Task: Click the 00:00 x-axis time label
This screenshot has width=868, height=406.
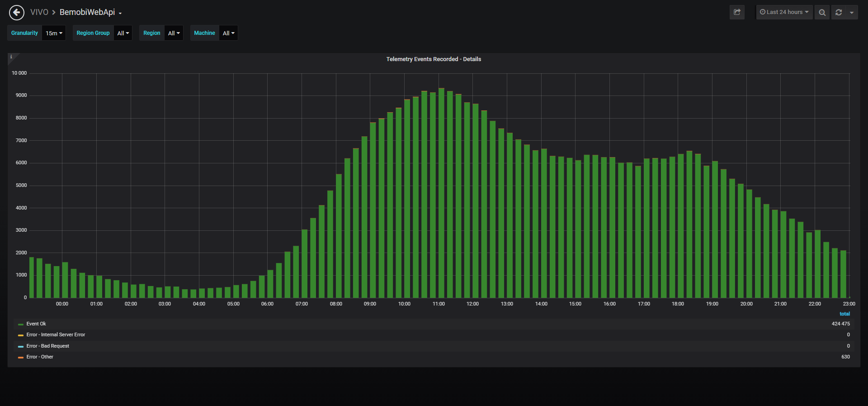Action: [62, 304]
